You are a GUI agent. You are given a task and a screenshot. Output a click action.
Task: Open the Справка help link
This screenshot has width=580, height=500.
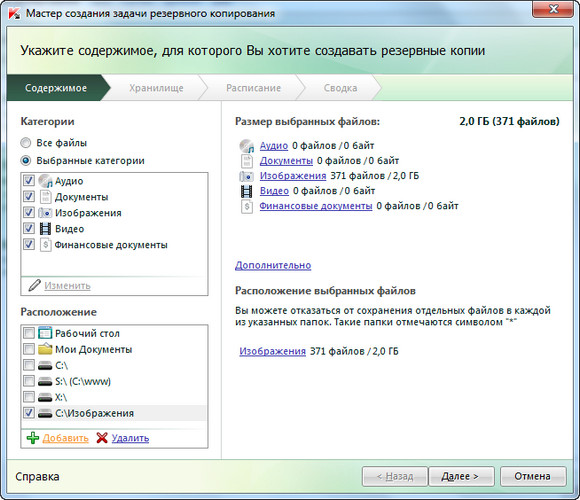(37, 476)
